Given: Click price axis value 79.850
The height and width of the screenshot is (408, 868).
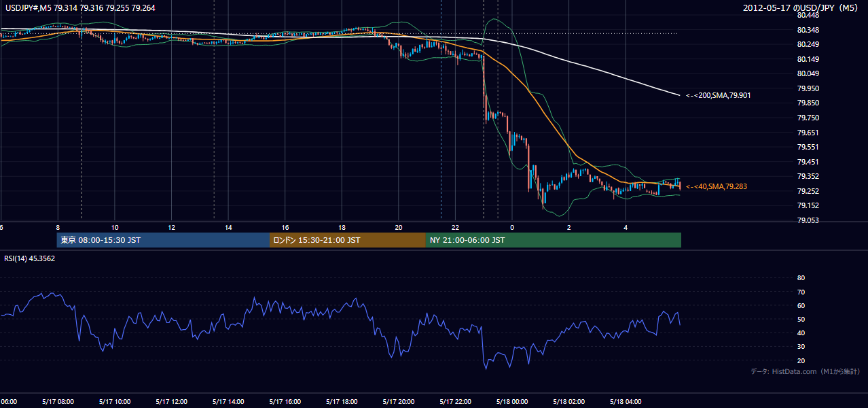Looking at the screenshot, I should point(808,103).
